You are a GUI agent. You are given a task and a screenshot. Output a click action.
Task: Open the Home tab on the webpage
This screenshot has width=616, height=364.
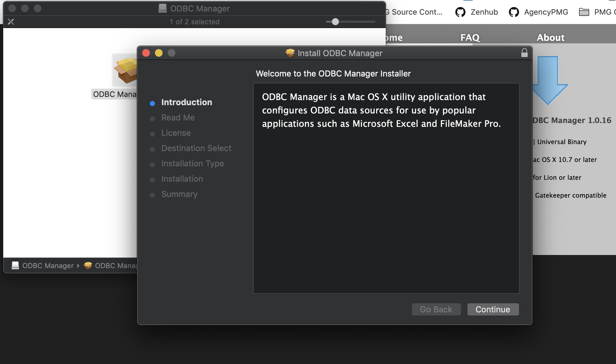[394, 38]
